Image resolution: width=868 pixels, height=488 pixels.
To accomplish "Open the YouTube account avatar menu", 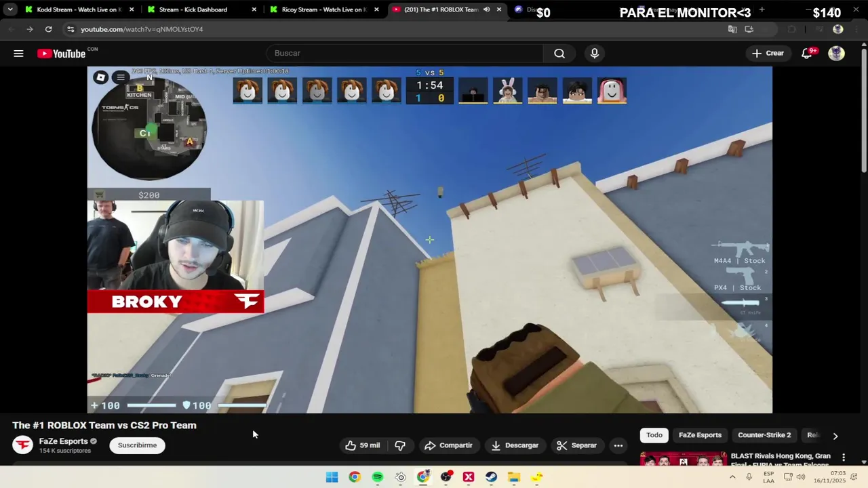I will point(836,54).
